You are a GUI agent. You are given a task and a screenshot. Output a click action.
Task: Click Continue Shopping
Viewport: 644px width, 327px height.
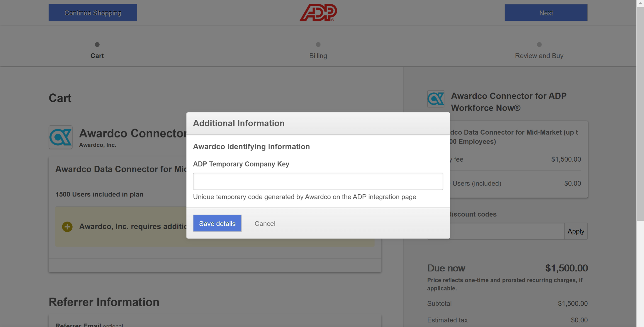point(92,13)
